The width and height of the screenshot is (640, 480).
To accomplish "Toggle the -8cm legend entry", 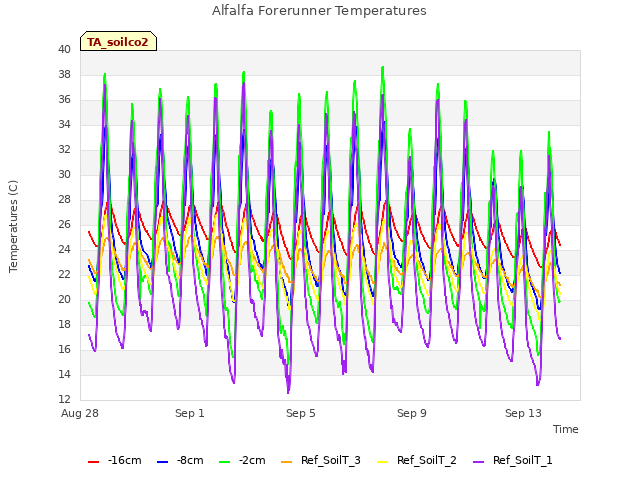I will (x=180, y=460).
